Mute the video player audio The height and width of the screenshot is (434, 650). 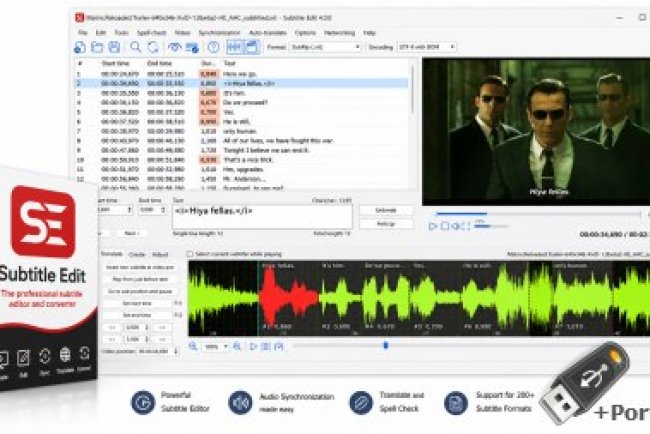[455, 226]
